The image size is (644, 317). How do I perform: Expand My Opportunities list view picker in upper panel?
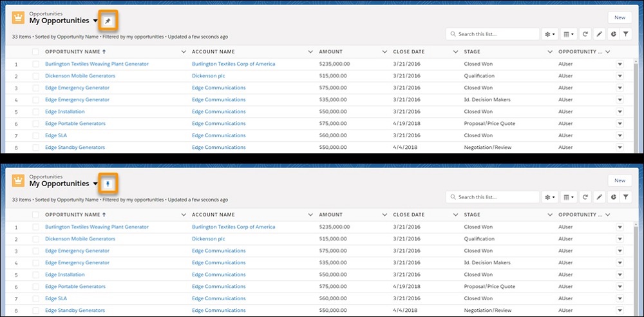point(95,21)
